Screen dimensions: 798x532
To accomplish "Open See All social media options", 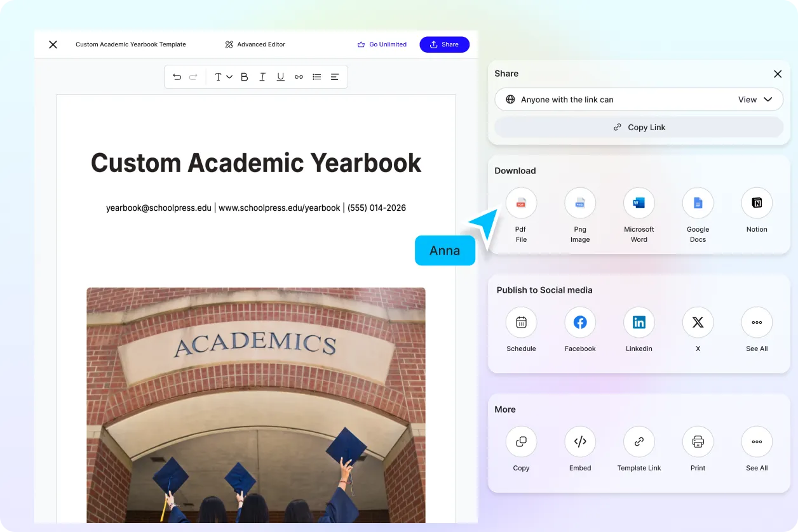I will click(756, 322).
